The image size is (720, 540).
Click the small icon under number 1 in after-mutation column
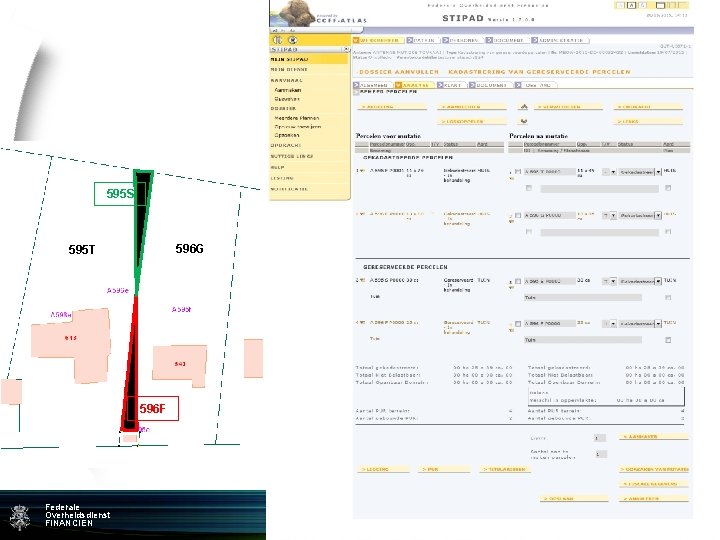511,178
